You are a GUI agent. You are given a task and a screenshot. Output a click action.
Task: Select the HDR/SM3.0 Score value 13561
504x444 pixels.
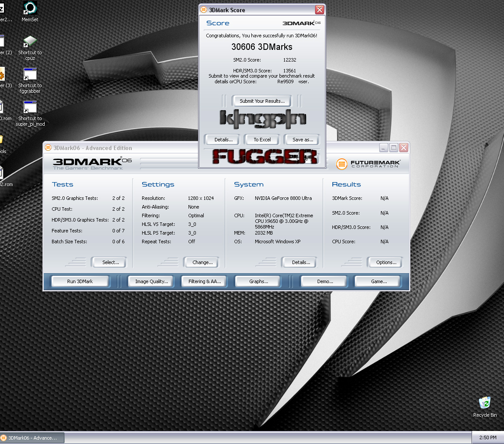[289, 71]
